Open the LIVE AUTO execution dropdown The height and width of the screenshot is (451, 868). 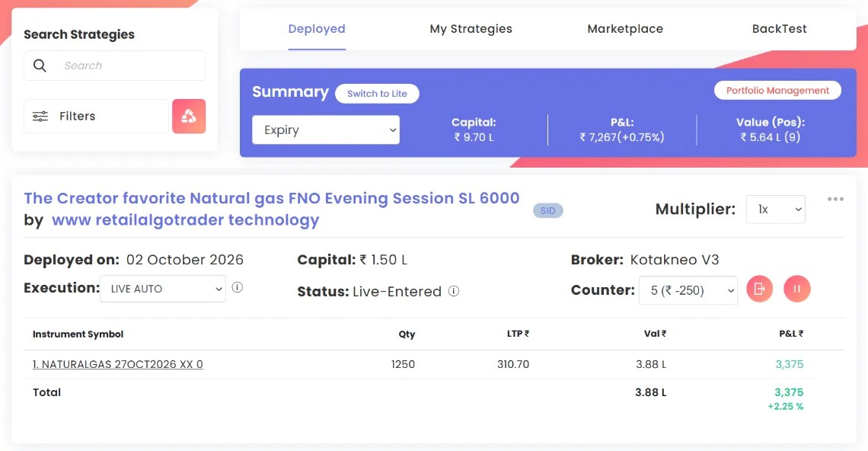tap(163, 289)
